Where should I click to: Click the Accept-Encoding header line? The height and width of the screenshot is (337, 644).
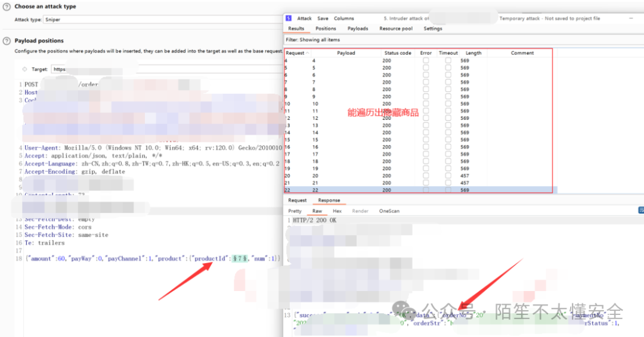pyautogui.click(x=75, y=171)
